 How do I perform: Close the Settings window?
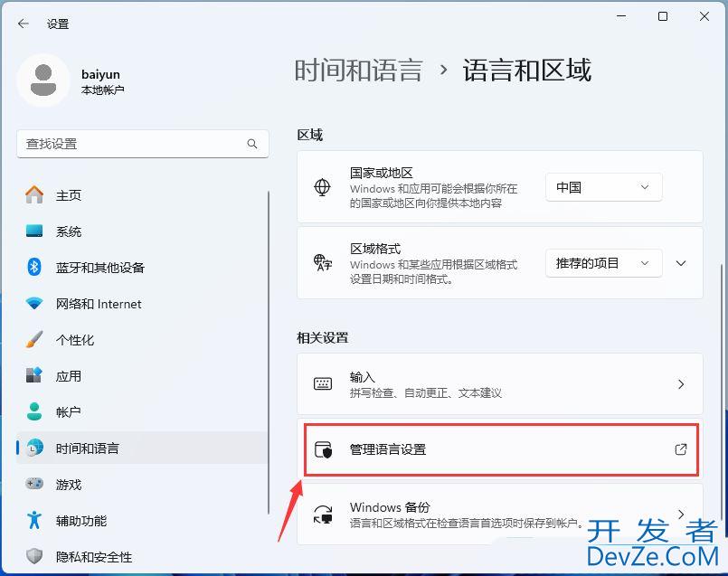tap(704, 16)
